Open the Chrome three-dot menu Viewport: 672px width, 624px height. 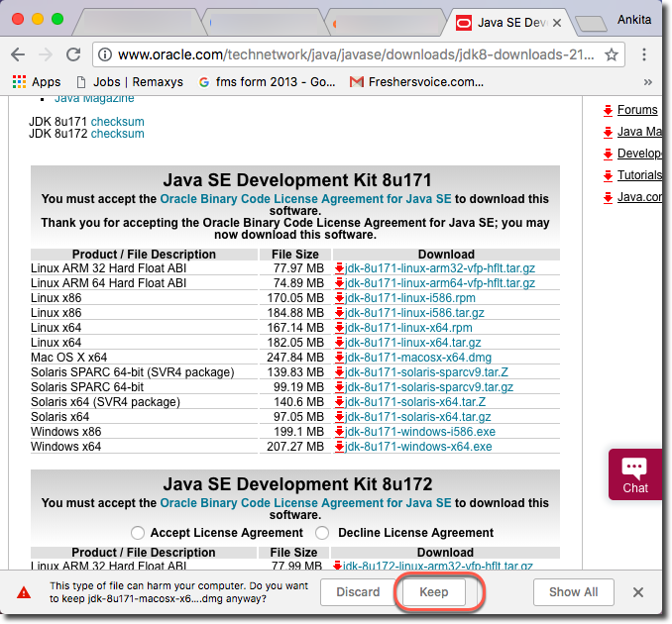point(643,54)
